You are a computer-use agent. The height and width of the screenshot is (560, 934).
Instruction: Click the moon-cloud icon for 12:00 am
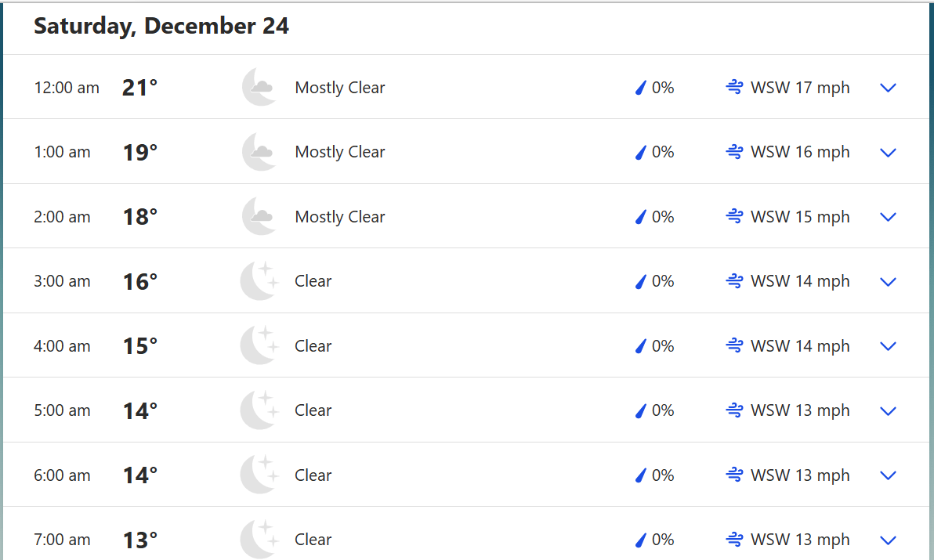[259, 87]
